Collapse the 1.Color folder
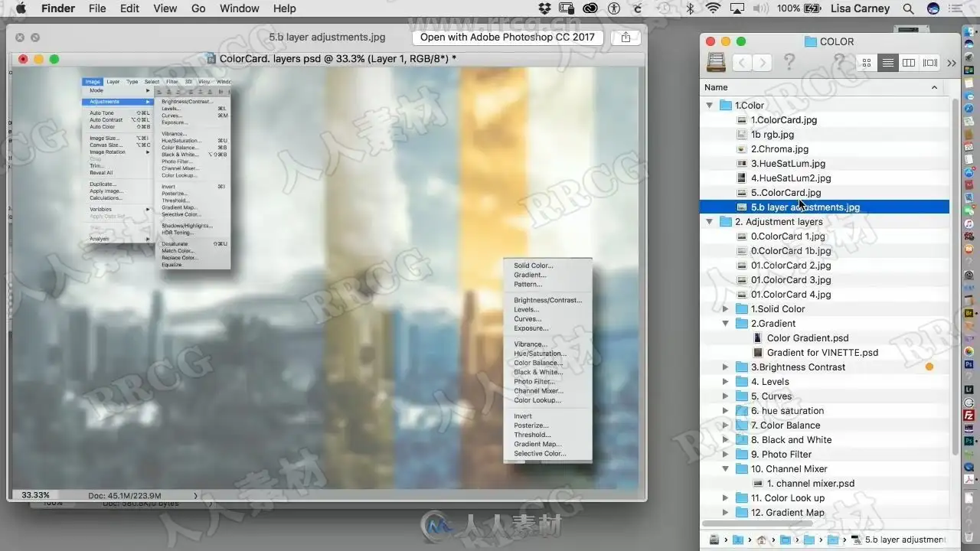The height and width of the screenshot is (551, 980). (x=710, y=106)
